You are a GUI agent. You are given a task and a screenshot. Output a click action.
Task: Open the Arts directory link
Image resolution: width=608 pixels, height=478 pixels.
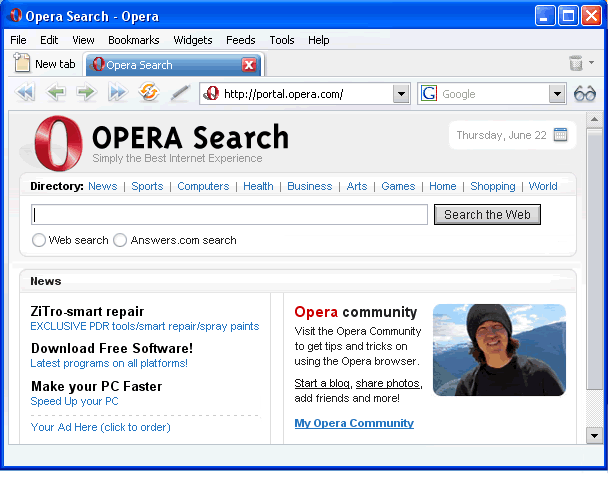(x=357, y=186)
